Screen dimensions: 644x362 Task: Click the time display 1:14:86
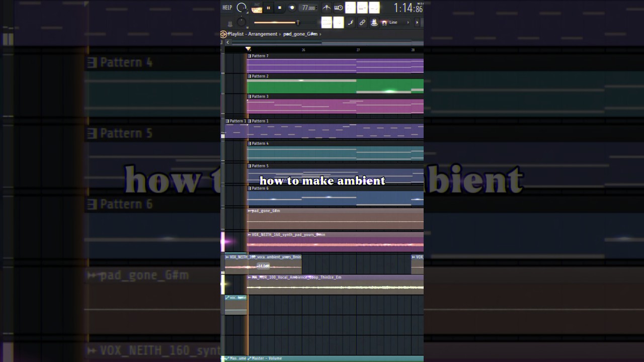click(x=408, y=8)
